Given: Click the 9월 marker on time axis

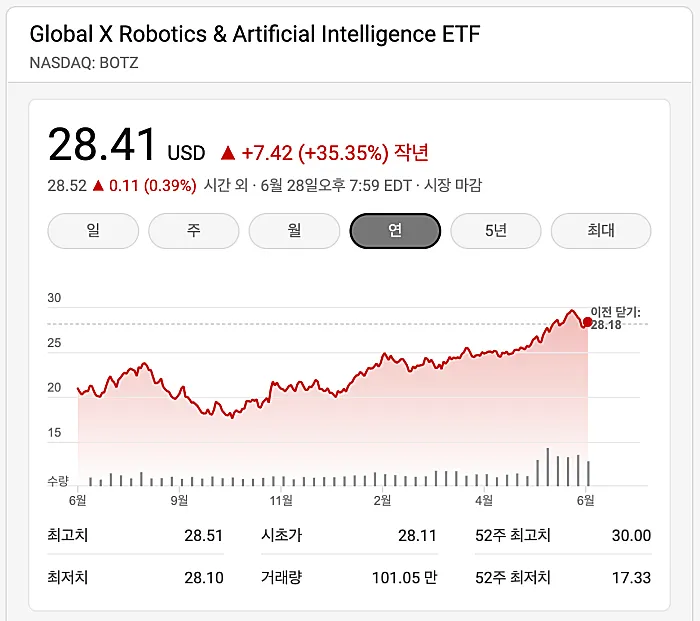Looking at the screenshot, I should pyautogui.click(x=179, y=500).
